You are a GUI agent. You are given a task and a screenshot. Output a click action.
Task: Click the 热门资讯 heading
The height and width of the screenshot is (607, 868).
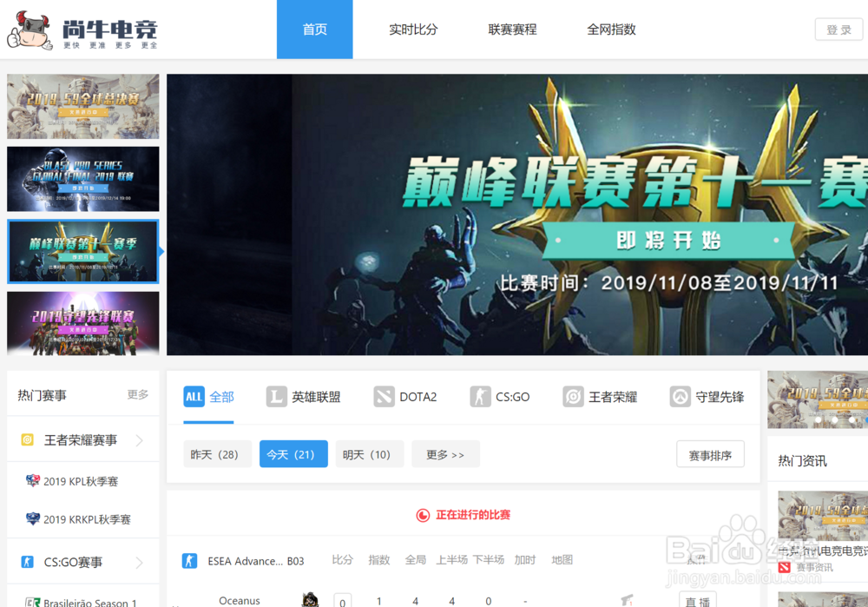click(x=802, y=461)
